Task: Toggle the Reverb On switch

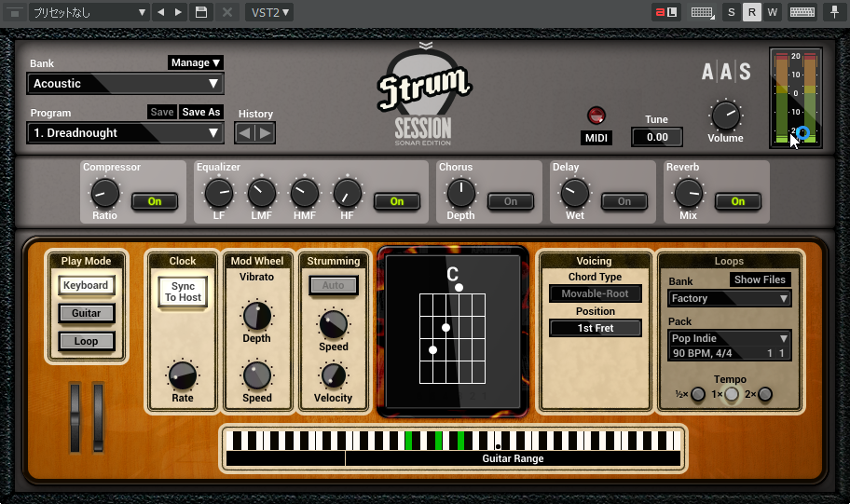Action: (x=738, y=201)
